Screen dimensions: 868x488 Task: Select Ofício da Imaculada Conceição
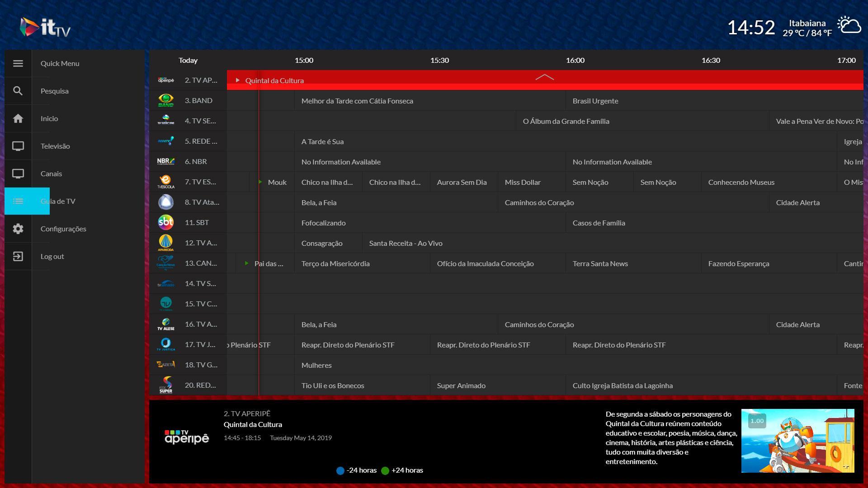coord(498,263)
